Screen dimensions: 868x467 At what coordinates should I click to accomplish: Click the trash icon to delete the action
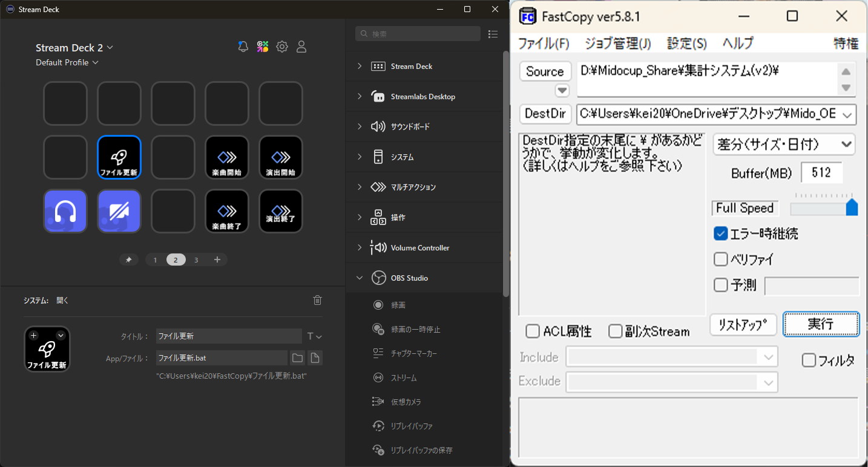click(317, 300)
